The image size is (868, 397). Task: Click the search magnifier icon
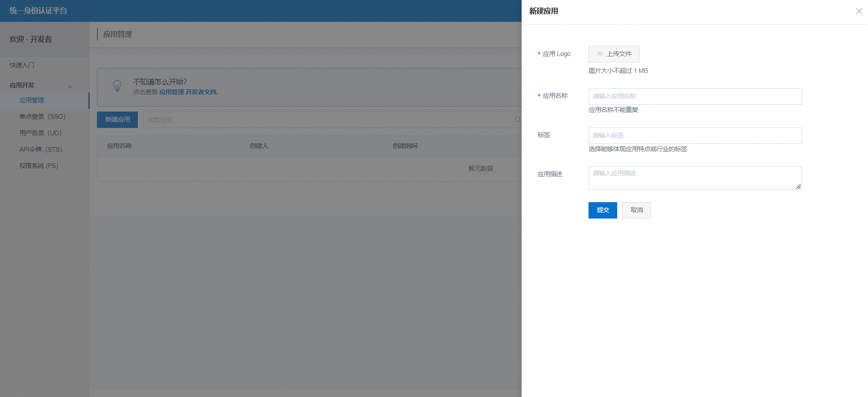pyautogui.click(x=518, y=120)
